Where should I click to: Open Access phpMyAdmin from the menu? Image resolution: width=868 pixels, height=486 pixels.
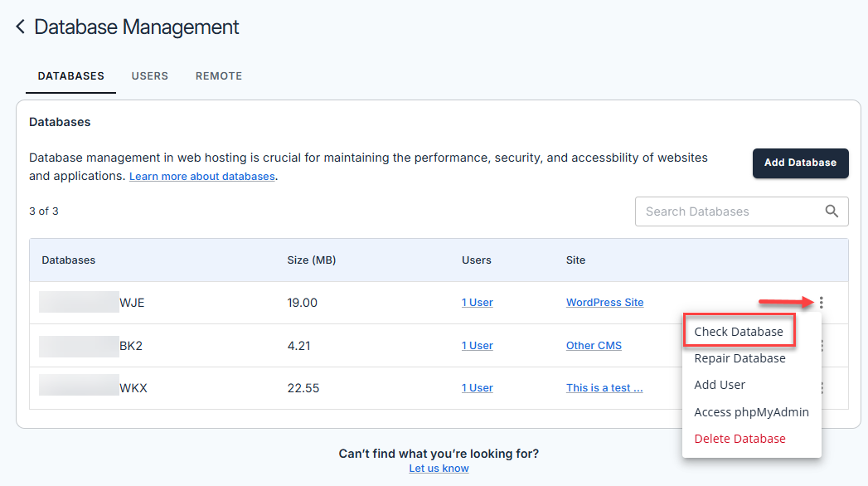click(750, 411)
